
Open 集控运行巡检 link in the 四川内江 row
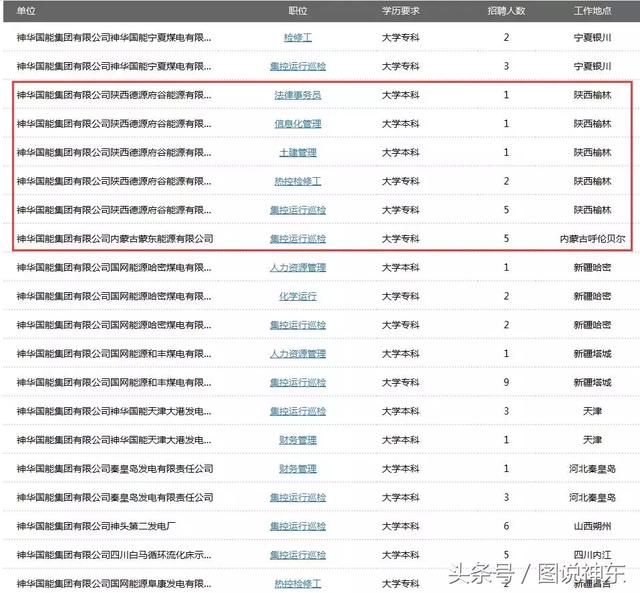pos(298,555)
